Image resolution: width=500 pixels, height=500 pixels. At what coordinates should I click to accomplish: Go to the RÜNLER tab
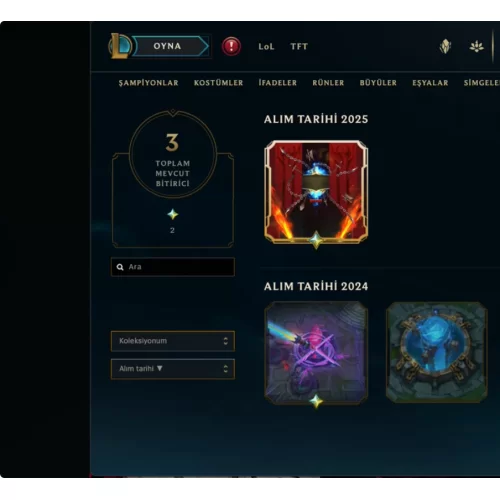click(328, 83)
